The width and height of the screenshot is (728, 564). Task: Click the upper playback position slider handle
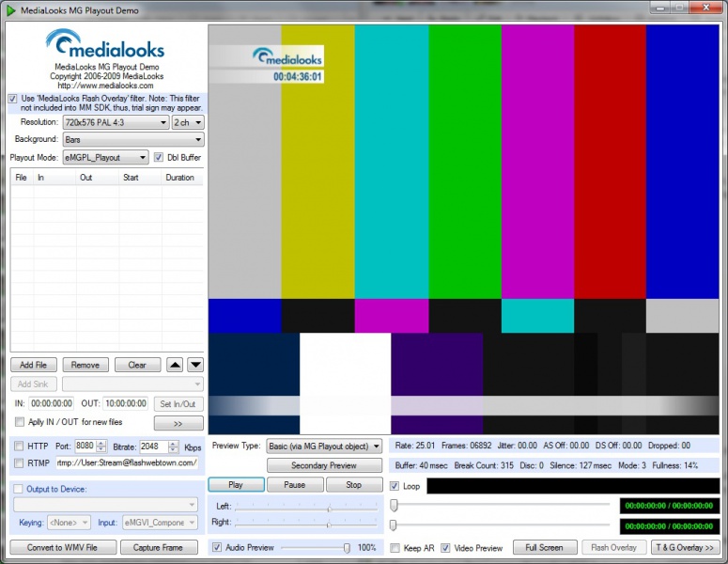pos(394,505)
